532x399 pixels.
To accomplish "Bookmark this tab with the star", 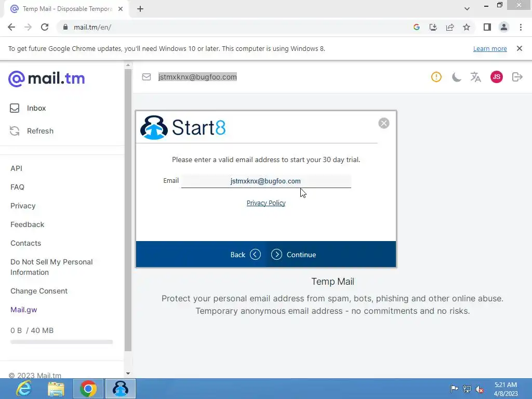I will click(x=467, y=27).
